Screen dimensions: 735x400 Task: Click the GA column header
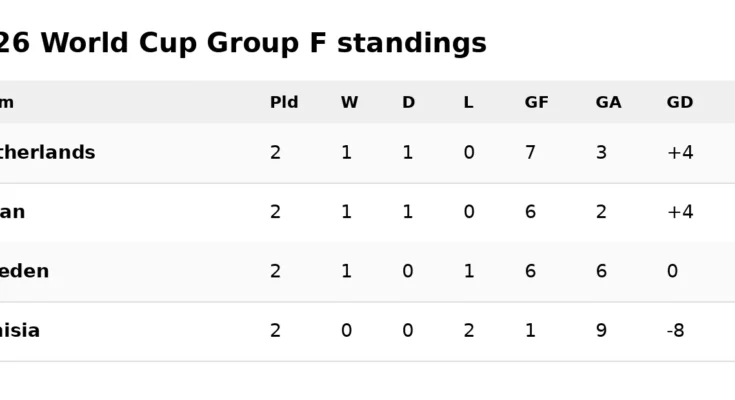608,102
